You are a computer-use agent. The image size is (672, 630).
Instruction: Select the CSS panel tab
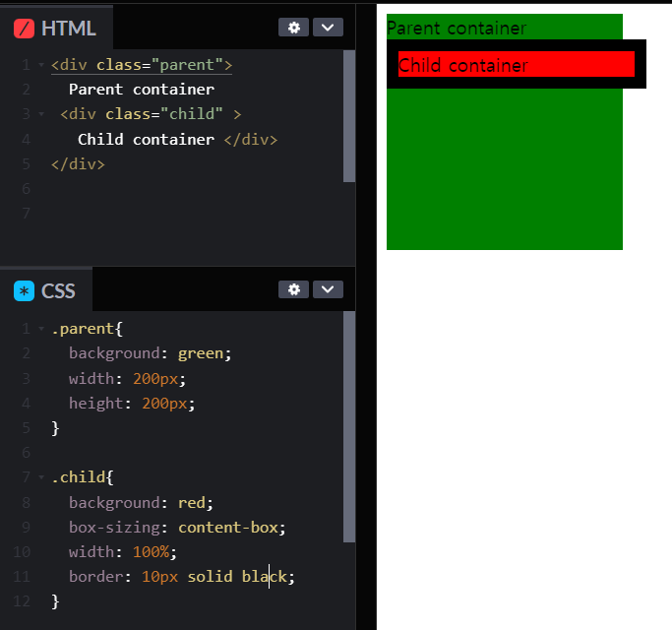tap(46, 290)
